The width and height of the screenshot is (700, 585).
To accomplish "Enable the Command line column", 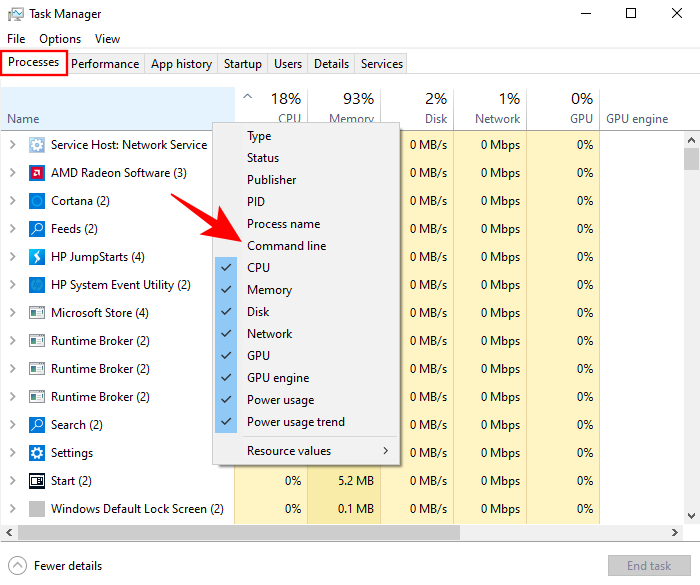I will (286, 246).
